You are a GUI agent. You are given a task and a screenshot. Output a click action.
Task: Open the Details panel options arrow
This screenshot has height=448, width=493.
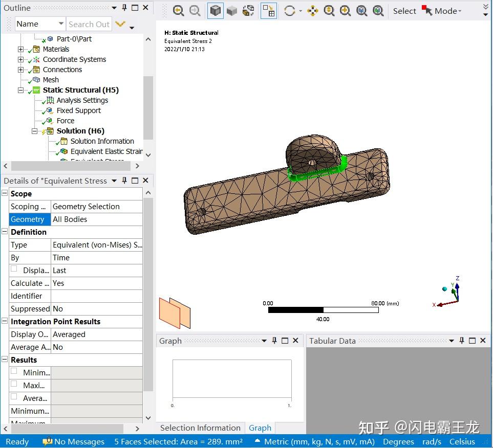[x=114, y=181]
